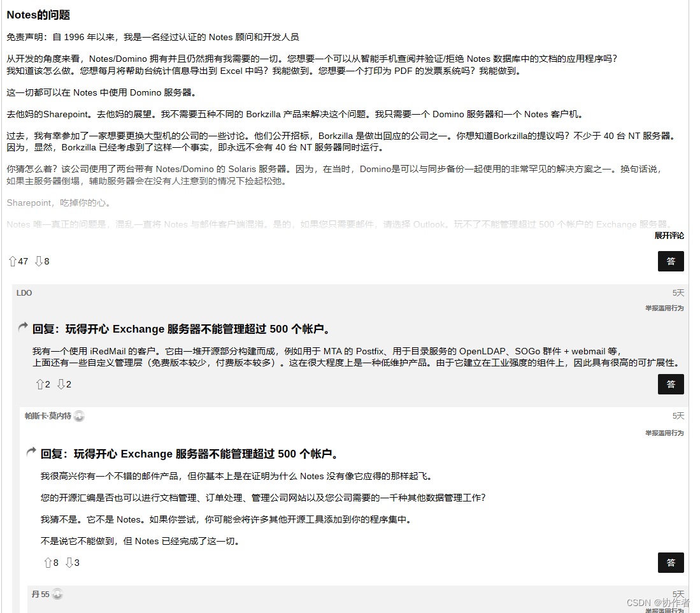Click the 答 reply button under main article
700x613 pixels.
[671, 261]
